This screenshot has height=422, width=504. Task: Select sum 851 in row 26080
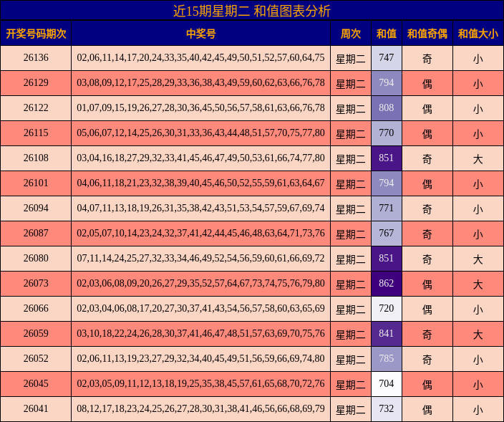click(x=387, y=258)
